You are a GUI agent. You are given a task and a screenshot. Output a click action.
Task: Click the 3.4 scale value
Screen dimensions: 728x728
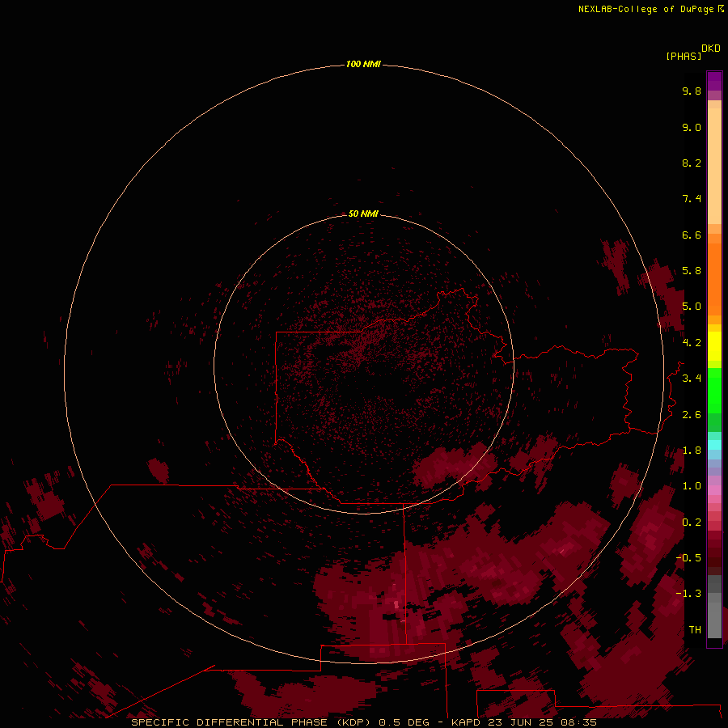click(692, 379)
